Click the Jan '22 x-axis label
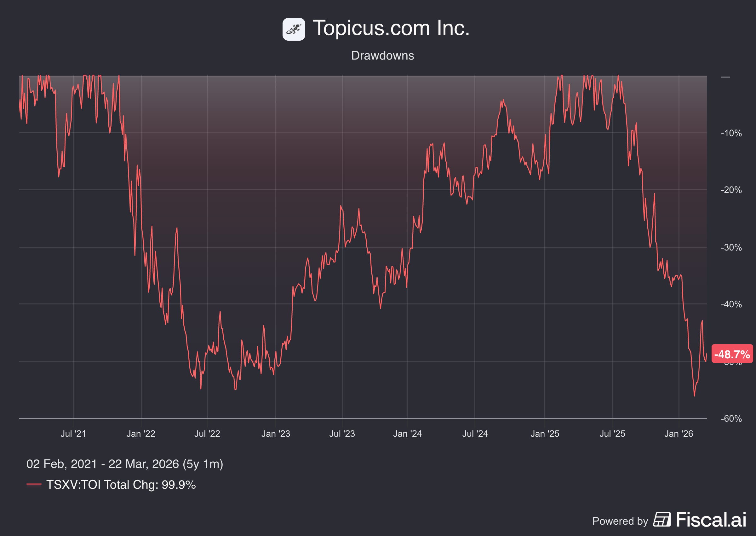Viewport: 756px width, 536px height. [141, 433]
